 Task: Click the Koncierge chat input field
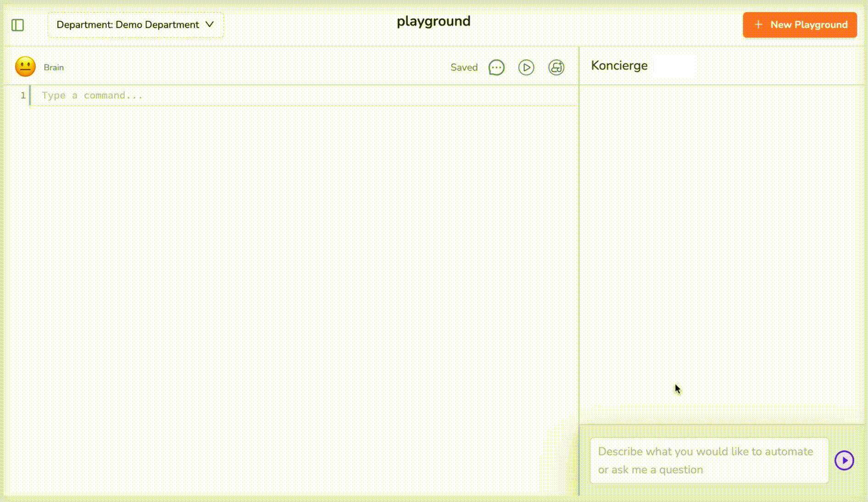point(709,460)
